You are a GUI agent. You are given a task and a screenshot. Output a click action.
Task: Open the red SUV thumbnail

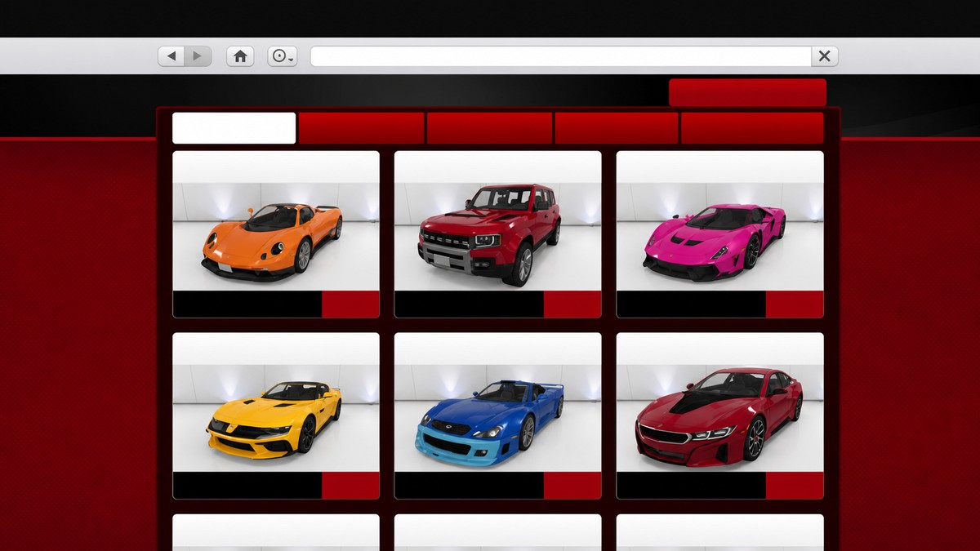point(498,237)
